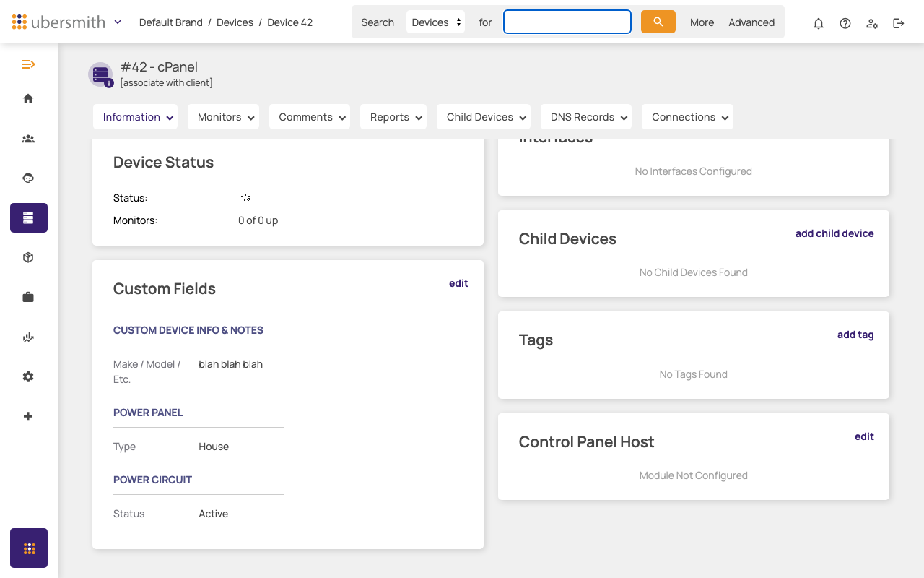Click the plus icon in sidebar

(x=28, y=416)
